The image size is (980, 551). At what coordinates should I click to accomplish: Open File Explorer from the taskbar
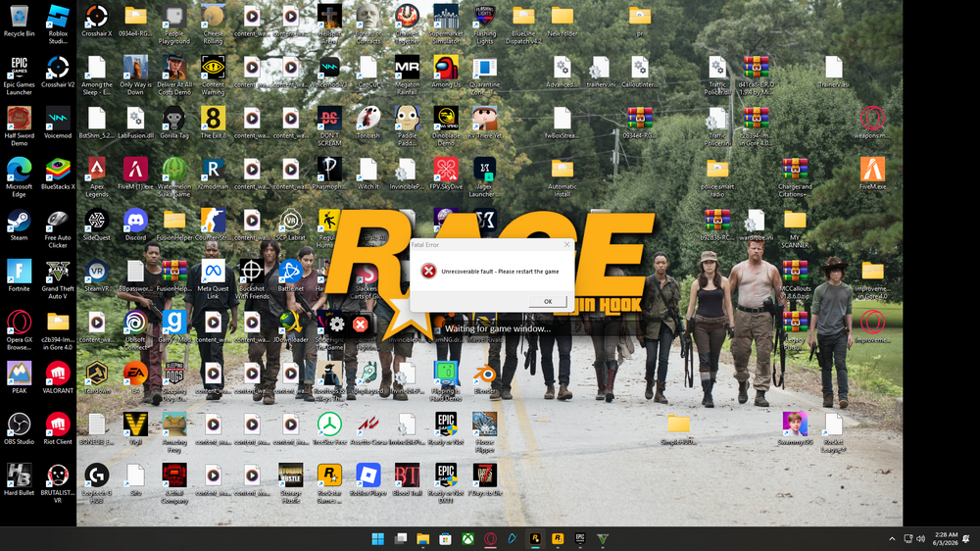pyautogui.click(x=423, y=539)
